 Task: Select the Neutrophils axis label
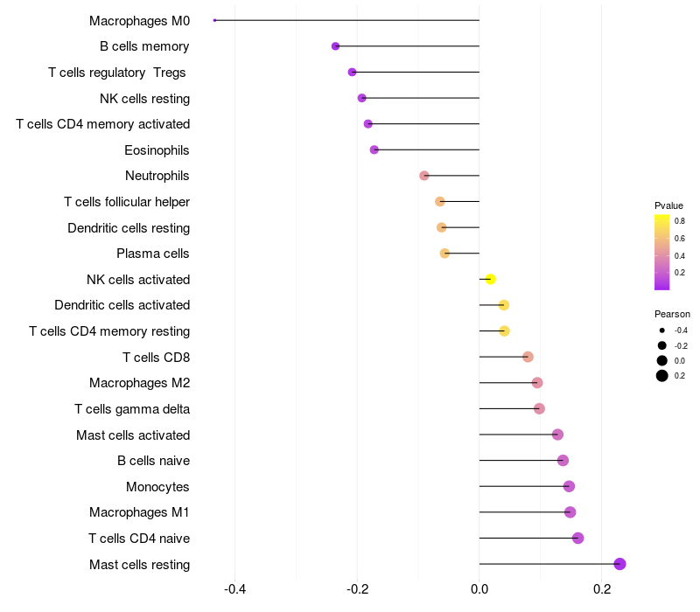coord(157,176)
